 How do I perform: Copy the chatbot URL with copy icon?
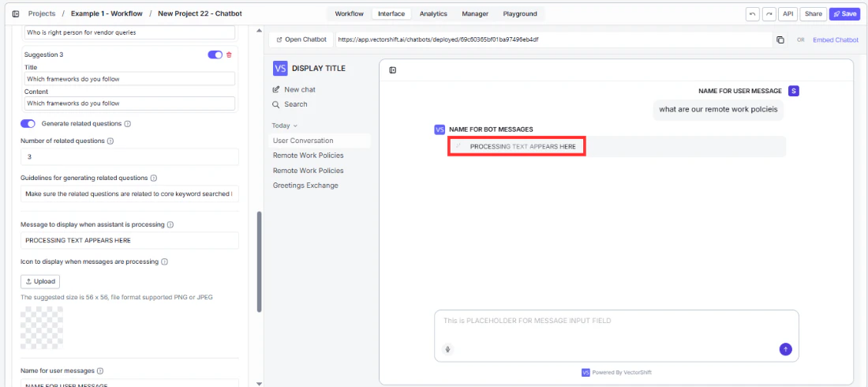tap(780, 40)
